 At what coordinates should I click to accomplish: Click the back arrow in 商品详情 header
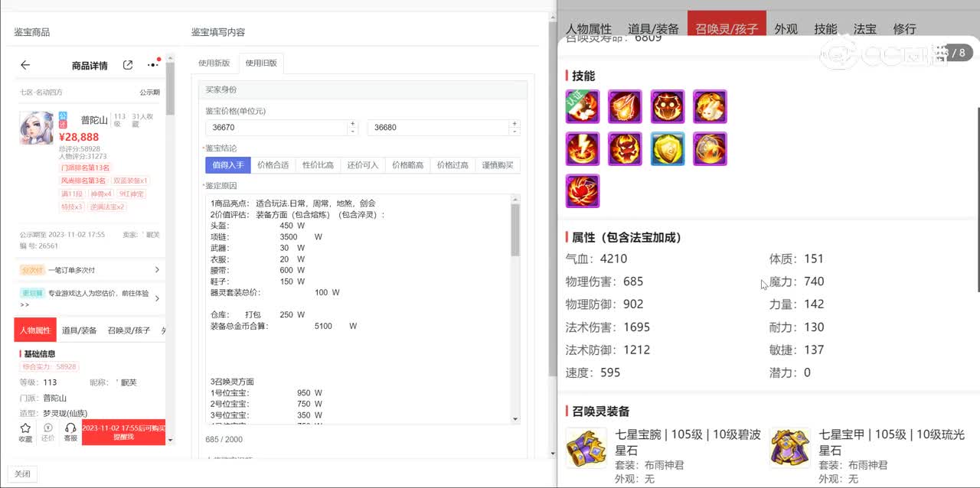[25, 66]
